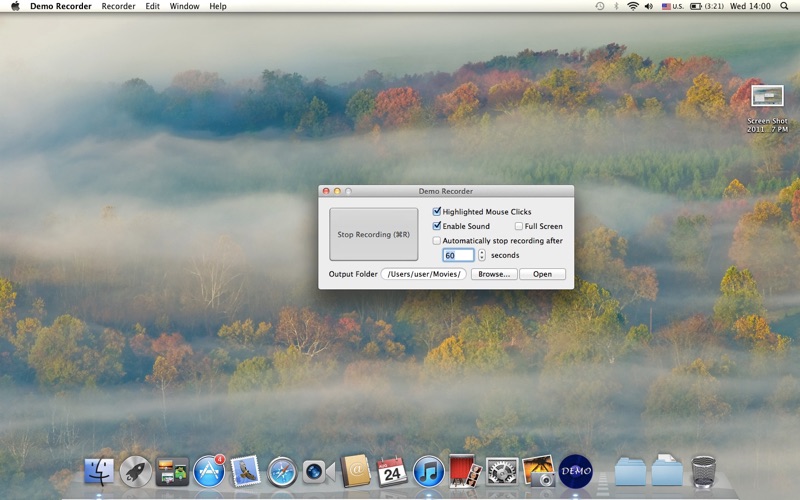
Task: Click the Stop Recording button
Action: 373,234
